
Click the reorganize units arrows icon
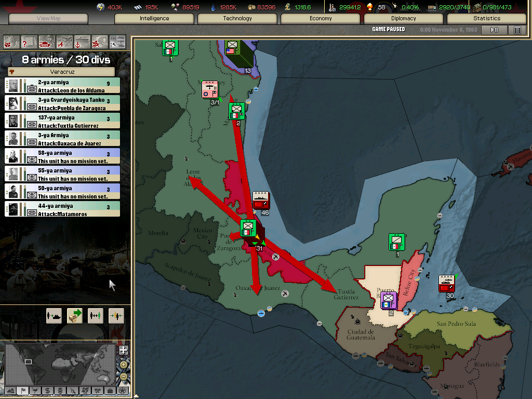click(96, 315)
